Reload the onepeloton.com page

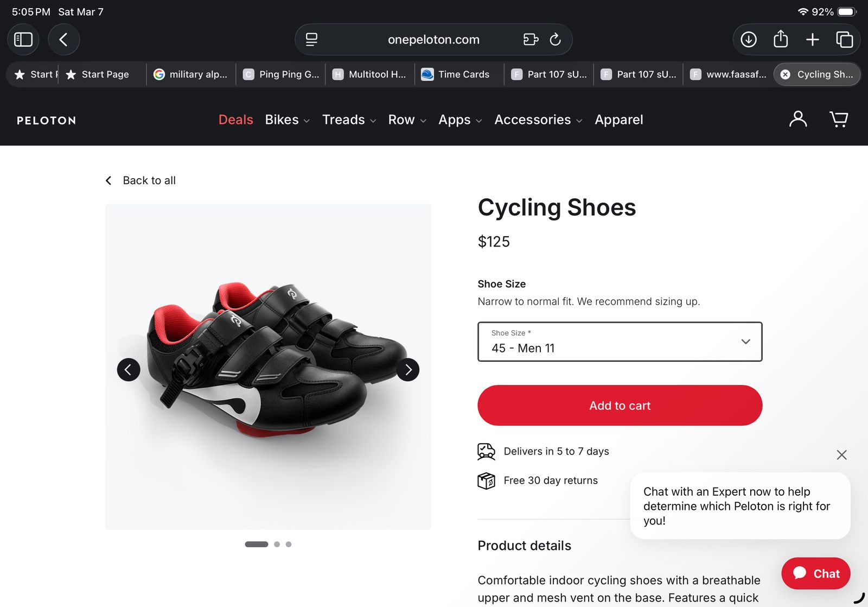tap(555, 40)
